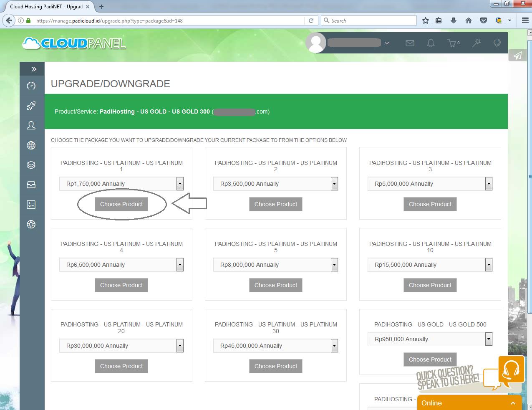The height and width of the screenshot is (410, 532).
Task: Choose Product for US Platinum 2
Action: pos(276,204)
